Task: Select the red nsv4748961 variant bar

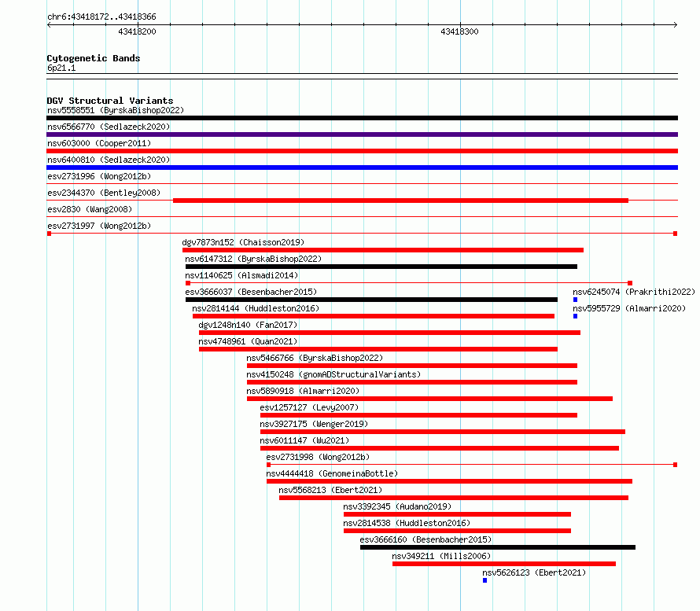Action: 378,349
